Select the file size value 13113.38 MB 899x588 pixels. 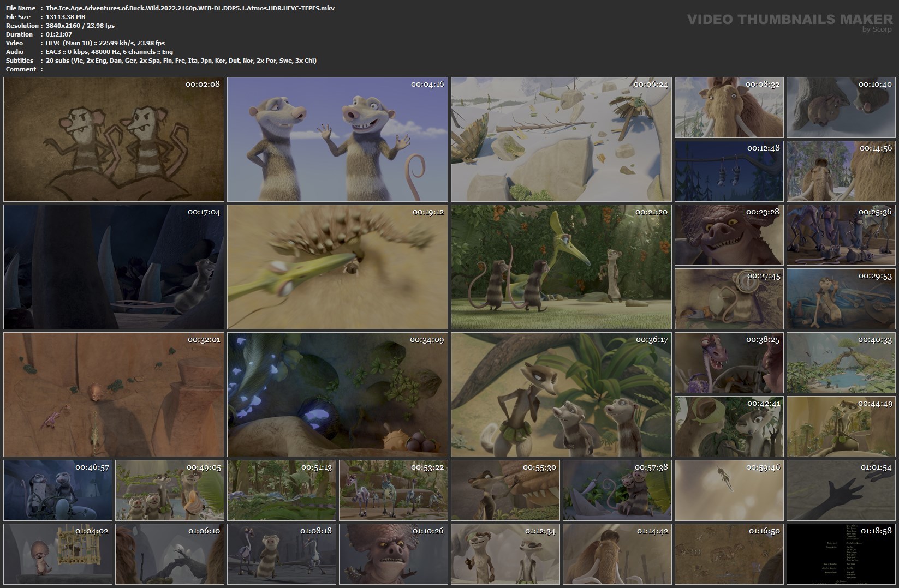(x=66, y=17)
